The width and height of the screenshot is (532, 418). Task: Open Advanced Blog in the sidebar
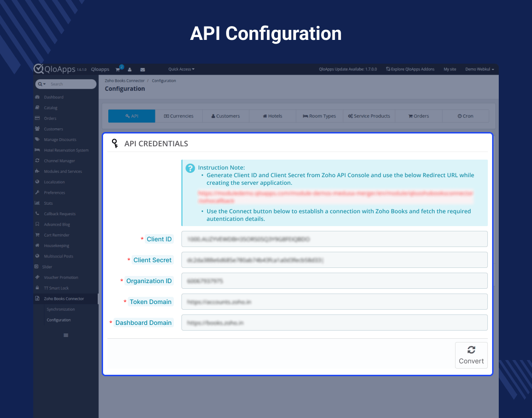(57, 224)
